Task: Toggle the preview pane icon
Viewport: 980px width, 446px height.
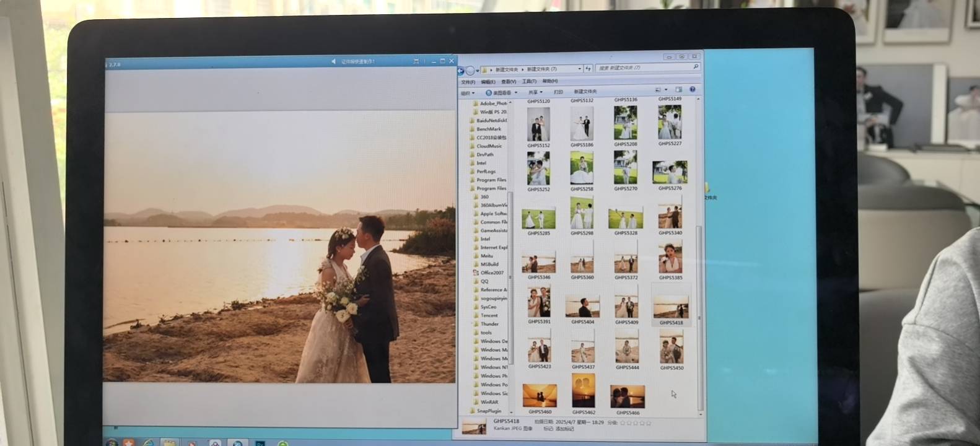Action: pyautogui.click(x=678, y=90)
